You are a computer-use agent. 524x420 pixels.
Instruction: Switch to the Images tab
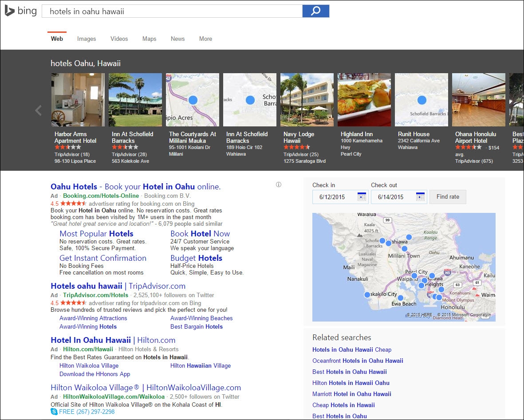point(87,39)
